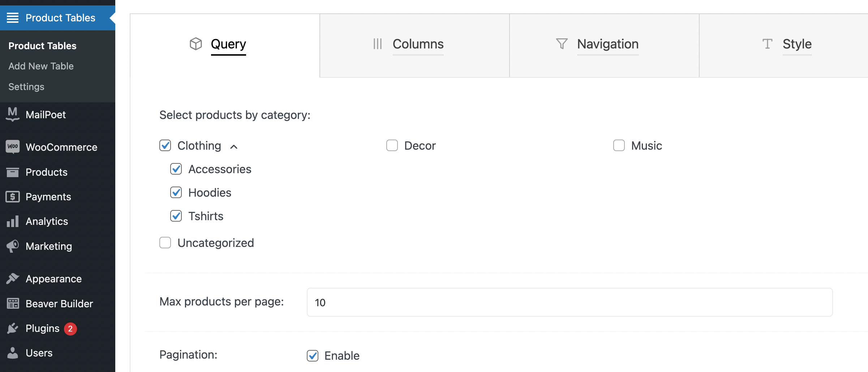Open the Plugins menu with update badge
The image size is (868, 372).
[43, 328]
